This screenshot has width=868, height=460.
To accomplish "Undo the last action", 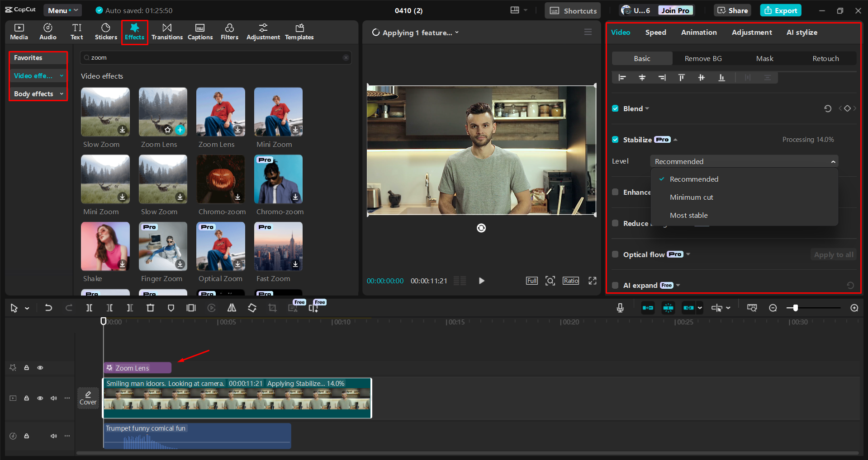I will (48, 308).
